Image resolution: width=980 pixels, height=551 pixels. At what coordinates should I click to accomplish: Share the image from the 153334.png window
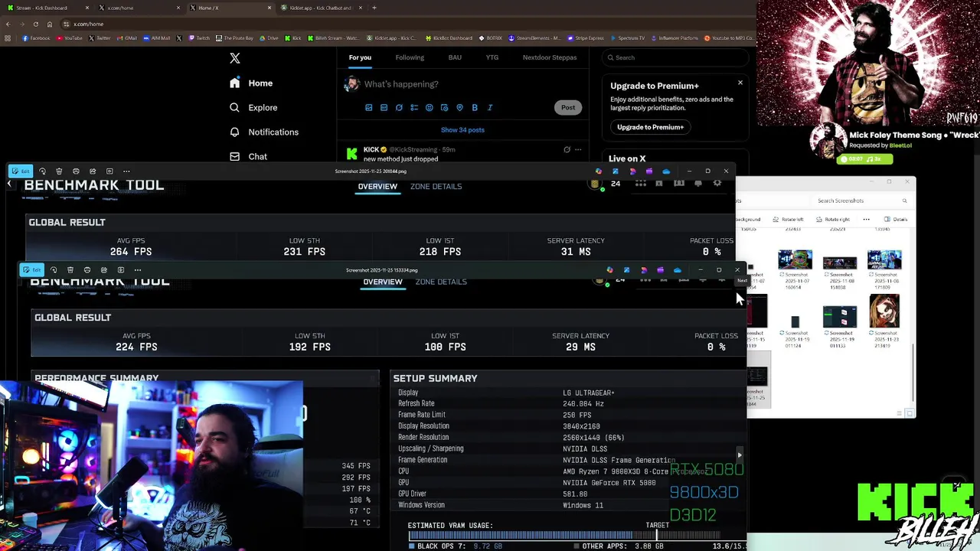pos(104,270)
